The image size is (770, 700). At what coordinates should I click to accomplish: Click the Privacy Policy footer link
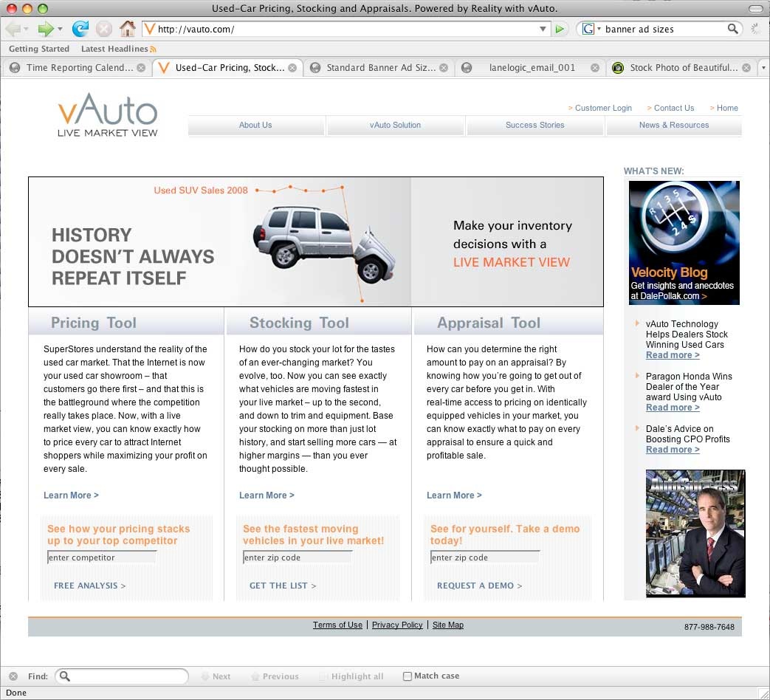coord(397,625)
